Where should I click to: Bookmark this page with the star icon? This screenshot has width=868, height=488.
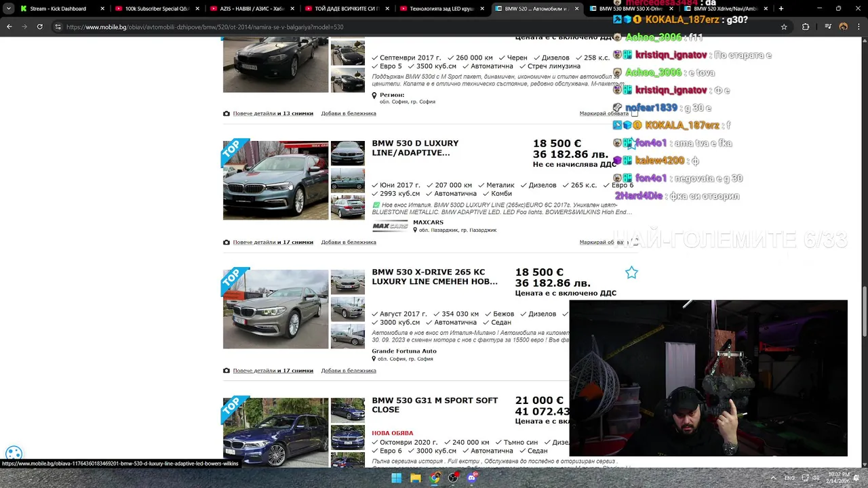[x=784, y=26]
